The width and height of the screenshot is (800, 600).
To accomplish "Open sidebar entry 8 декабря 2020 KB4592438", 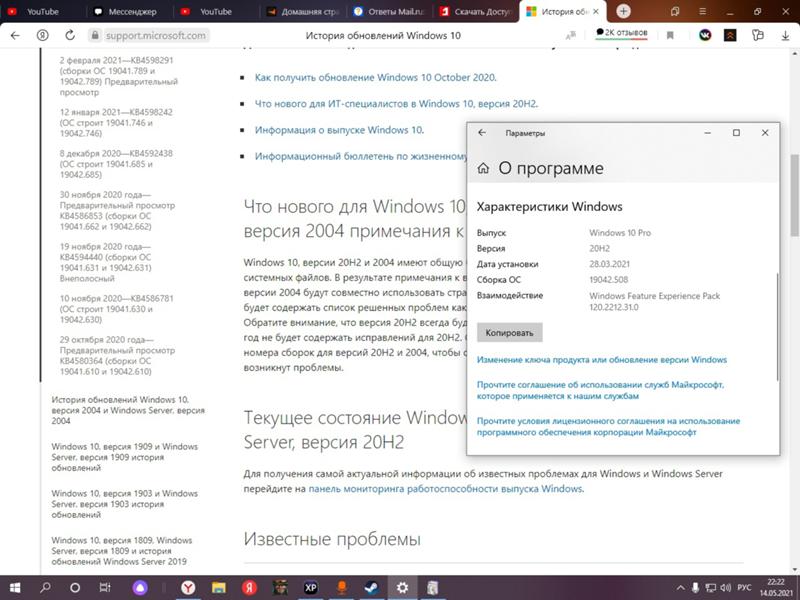I will click(116, 164).
